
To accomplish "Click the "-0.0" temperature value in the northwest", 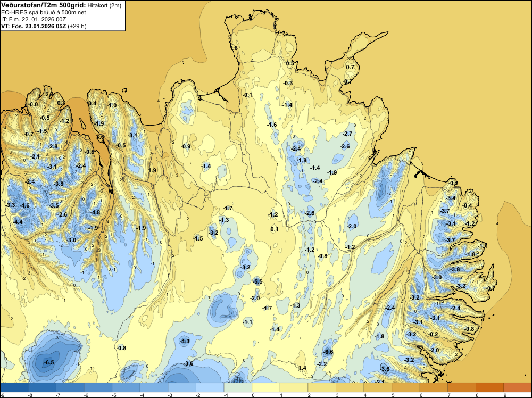I will [x=33, y=104].
